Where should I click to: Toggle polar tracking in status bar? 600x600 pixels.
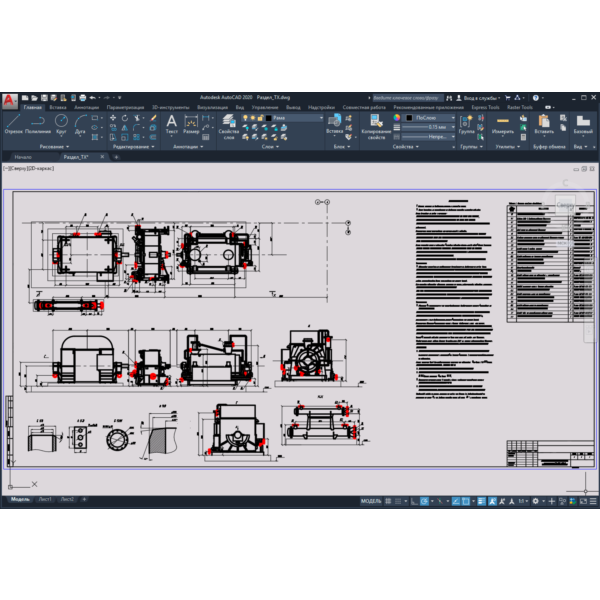(424, 501)
